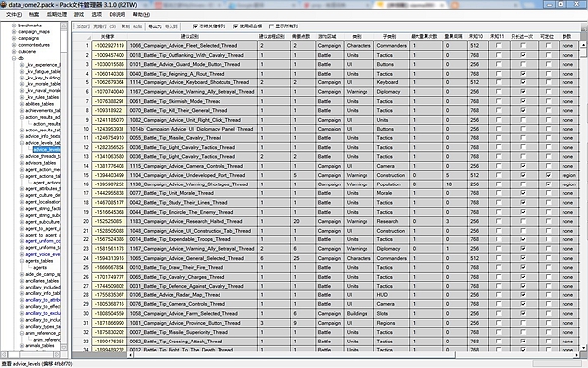Click cell 1058_Campaign_Advice_Farm_Selected_Thread
The height and width of the screenshot is (368, 588).
(192, 314)
